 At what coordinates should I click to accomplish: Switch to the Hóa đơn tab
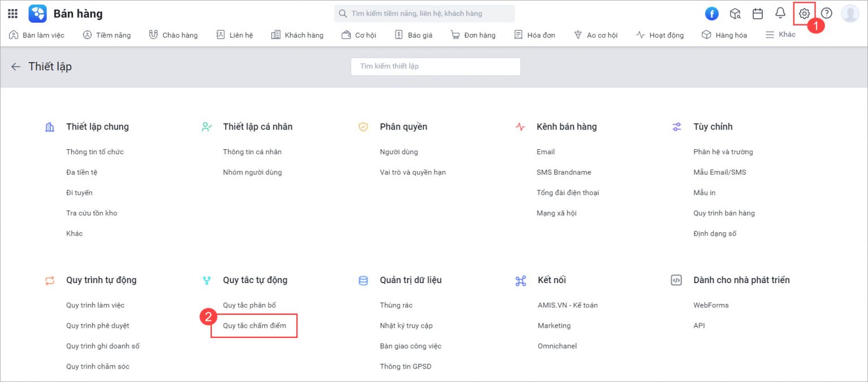(x=535, y=35)
